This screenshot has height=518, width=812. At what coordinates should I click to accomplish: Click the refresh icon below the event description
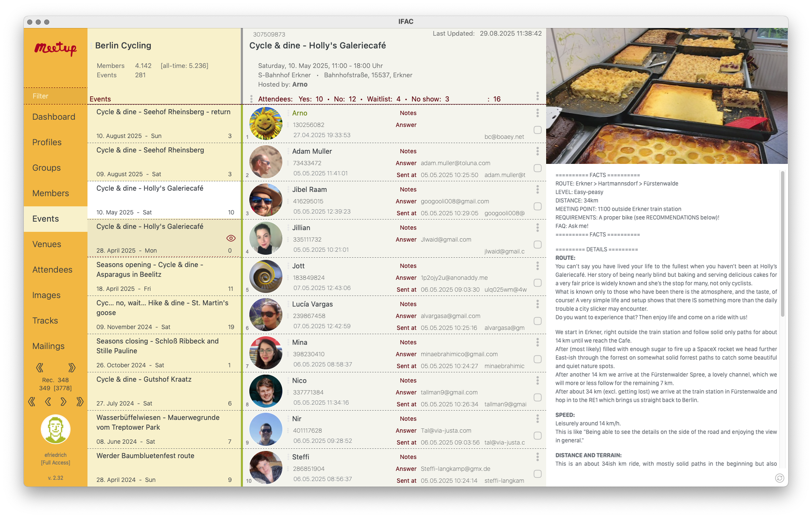[x=779, y=478]
